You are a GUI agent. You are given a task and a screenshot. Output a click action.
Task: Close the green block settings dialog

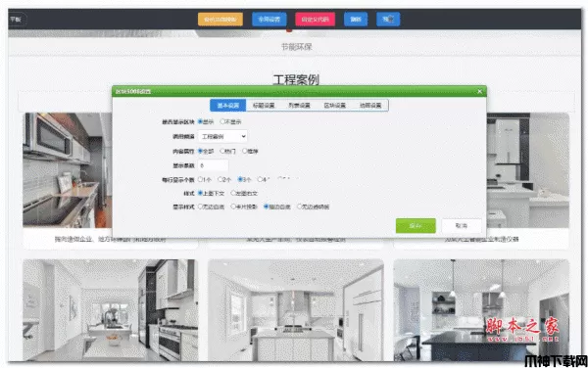pyautogui.click(x=479, y=91)
